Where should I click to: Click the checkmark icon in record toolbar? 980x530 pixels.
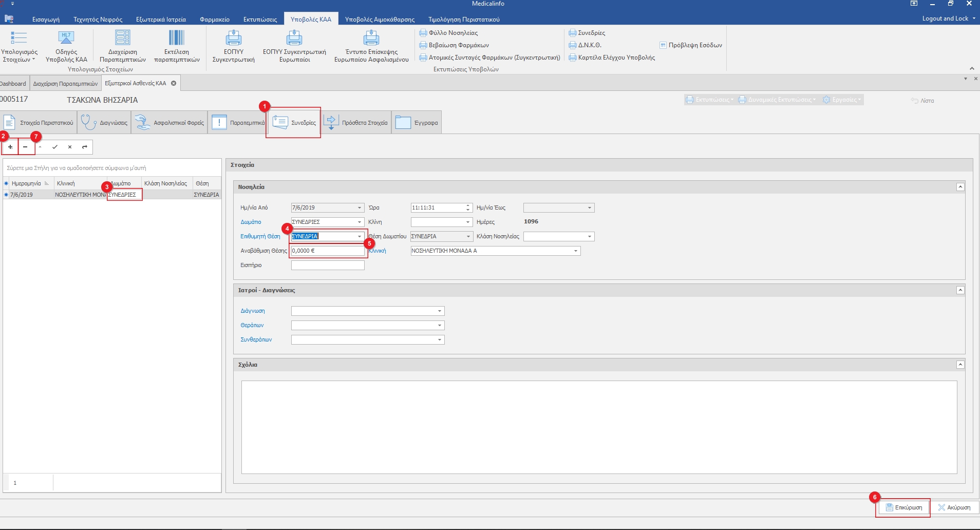(55, 147)
